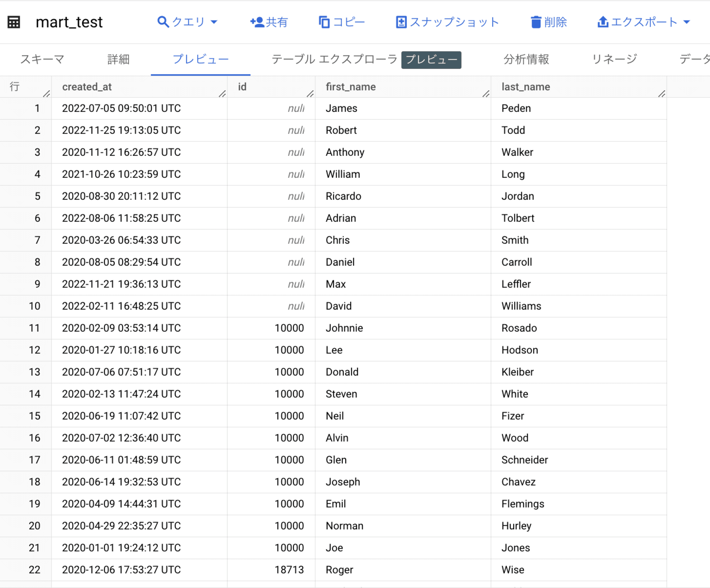This screenshot has width=710, height=588.
Task: Select first_name cell Joseph
Action: 403,483
